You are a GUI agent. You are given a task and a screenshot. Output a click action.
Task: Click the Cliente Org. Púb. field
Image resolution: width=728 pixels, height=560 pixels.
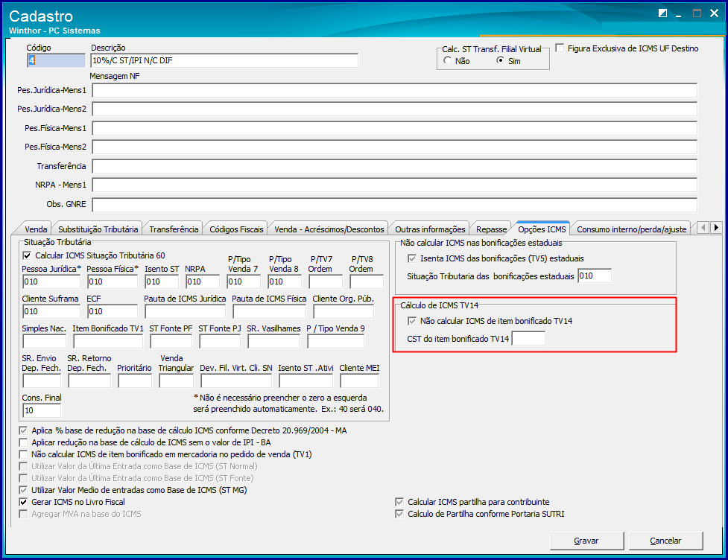pyautogui.click(x=344, y=311)
